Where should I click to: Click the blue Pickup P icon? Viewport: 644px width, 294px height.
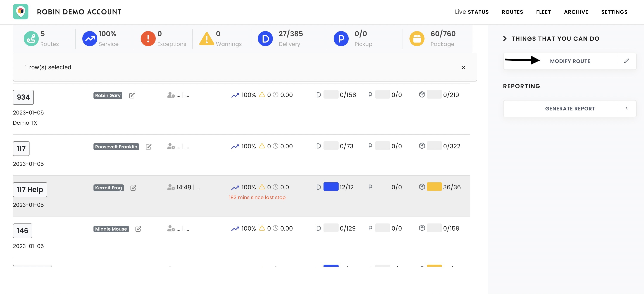tap(341, 39)
